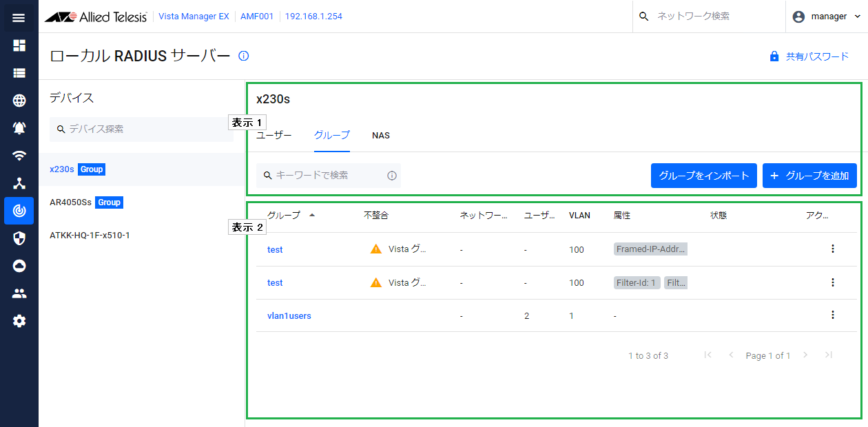Switch to the ユーザー tab
The height and width of the screenshot is (427, 868).
point(274,136)
